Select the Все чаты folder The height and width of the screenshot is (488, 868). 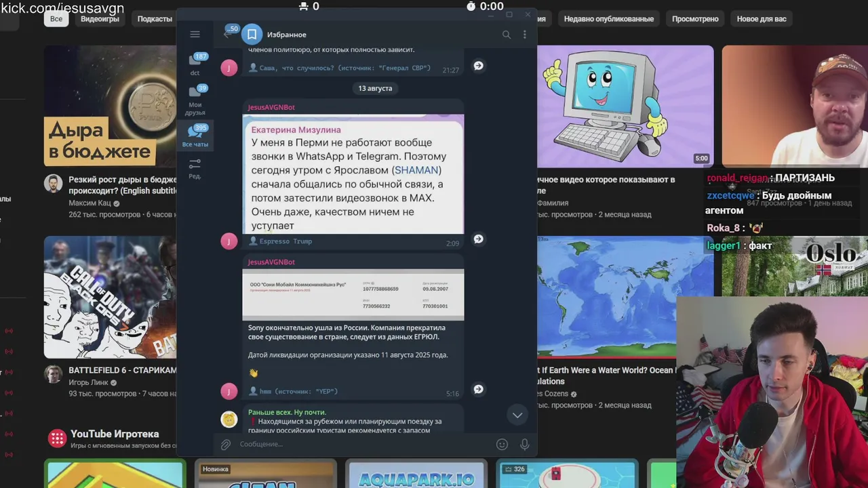[x=195, y=136]
